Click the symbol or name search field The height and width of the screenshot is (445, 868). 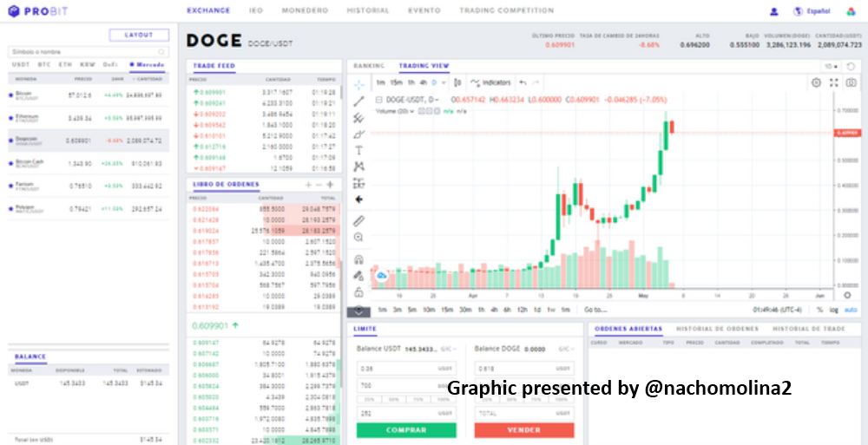[89, 51]
